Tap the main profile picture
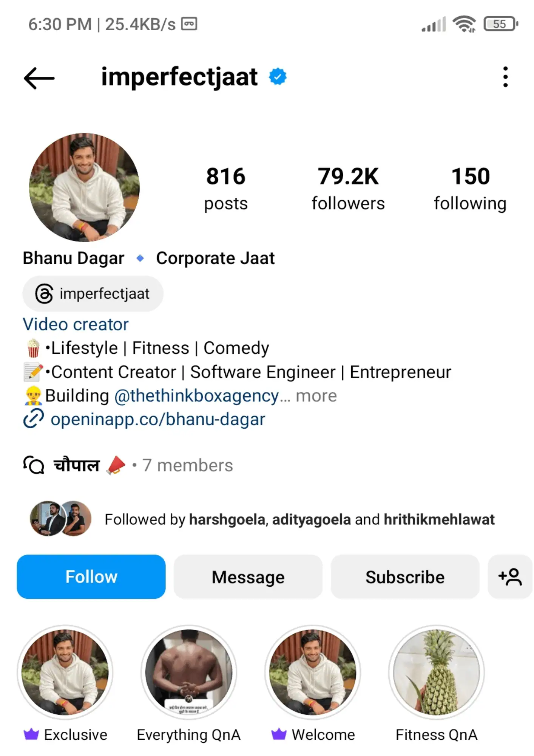This screenshot has height=756, width=534. 84,187
